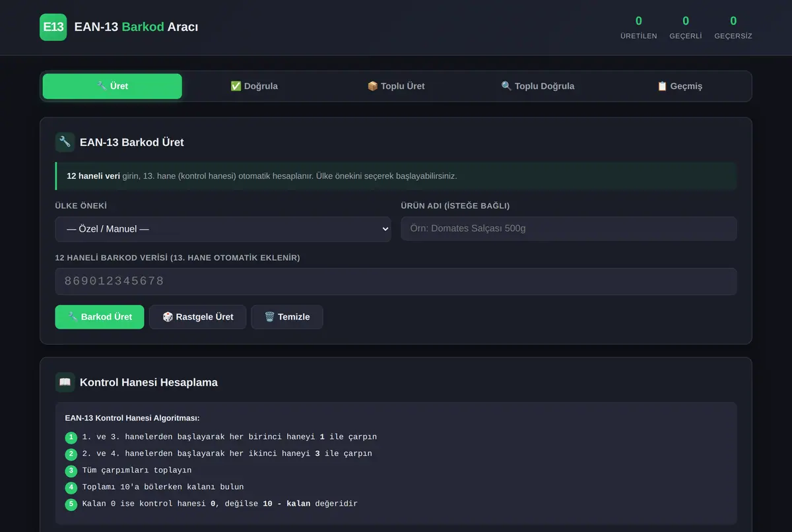Click the 'EAN-13 Kontrol Hanesi Algoritması:' text
This screenshot has width=792, height=532.
132,418
